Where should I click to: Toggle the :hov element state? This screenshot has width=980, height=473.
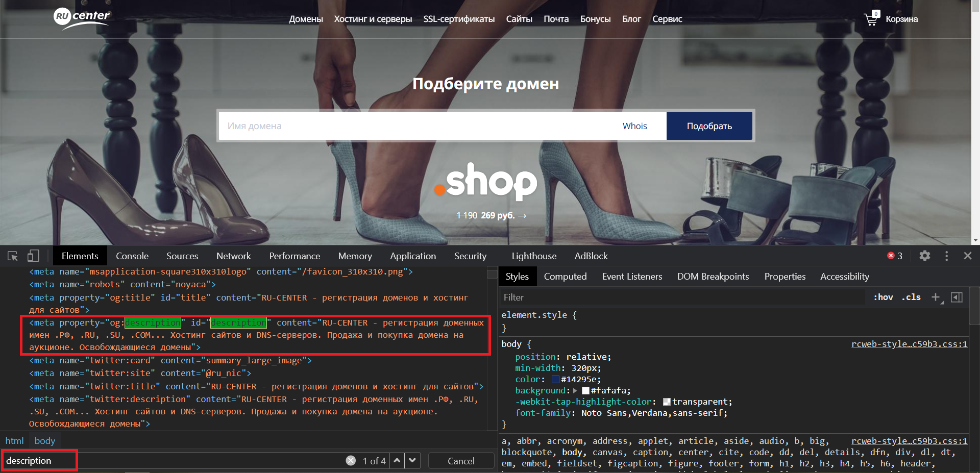883,297
